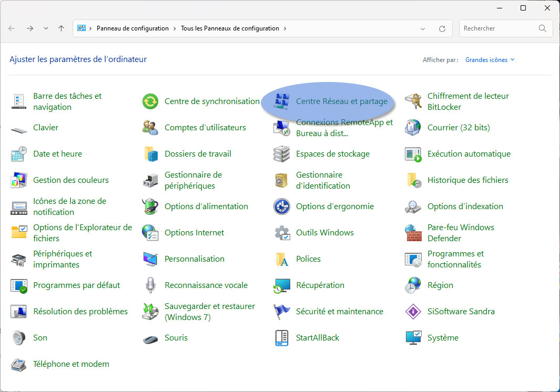Open the Programmes et fonctionnalités link
Image resolution: width=560 pixels, height=392 pixels.
click(x=455, y=259)
